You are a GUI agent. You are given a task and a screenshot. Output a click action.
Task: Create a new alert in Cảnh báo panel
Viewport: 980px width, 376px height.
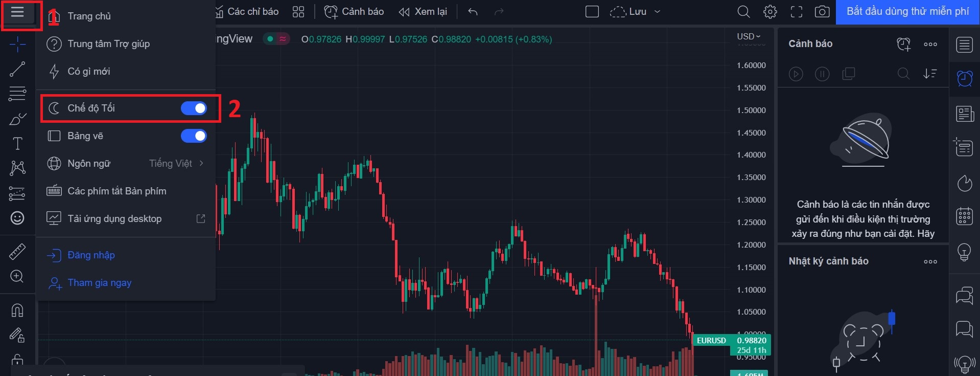click(x=903, y=45)
